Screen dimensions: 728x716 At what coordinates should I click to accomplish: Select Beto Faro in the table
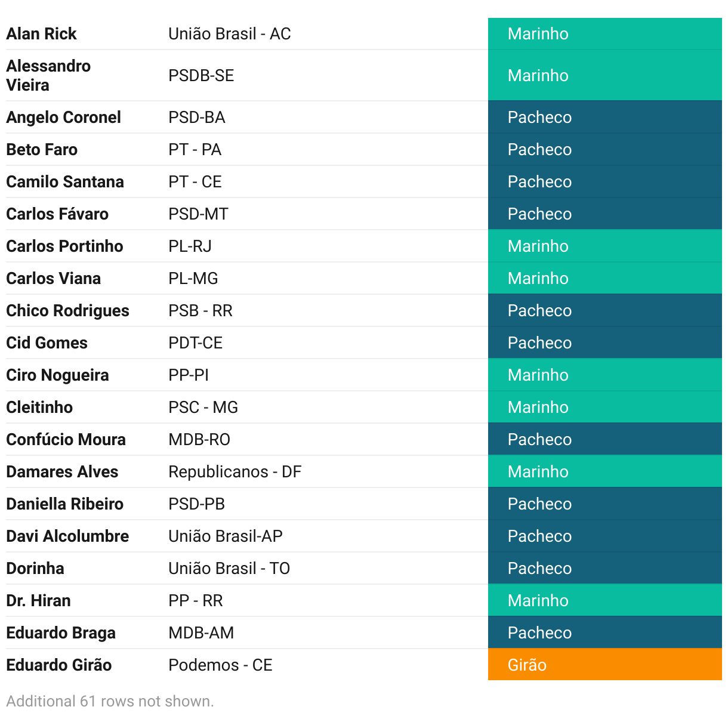pos(42,150)
